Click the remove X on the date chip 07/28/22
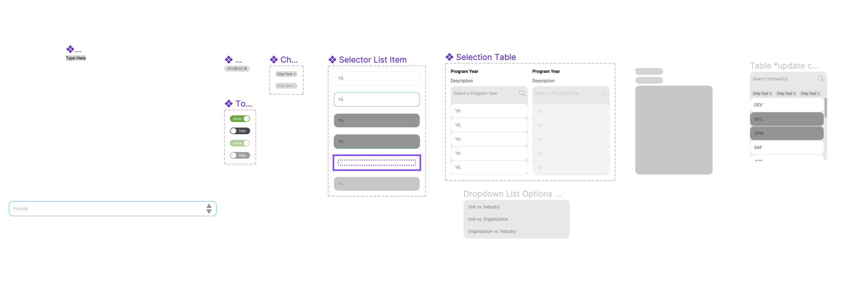Viewport: 868px width, 281px height. (245, 69)
